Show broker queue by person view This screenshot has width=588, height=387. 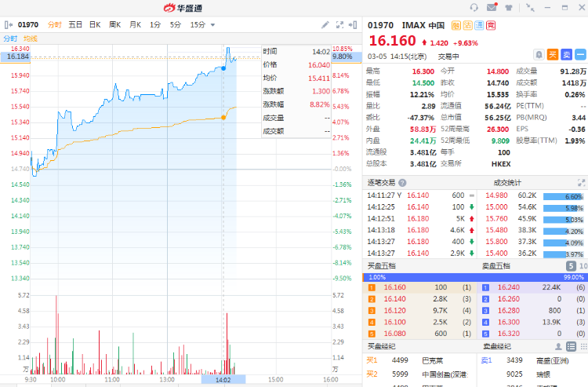[558, 346]
